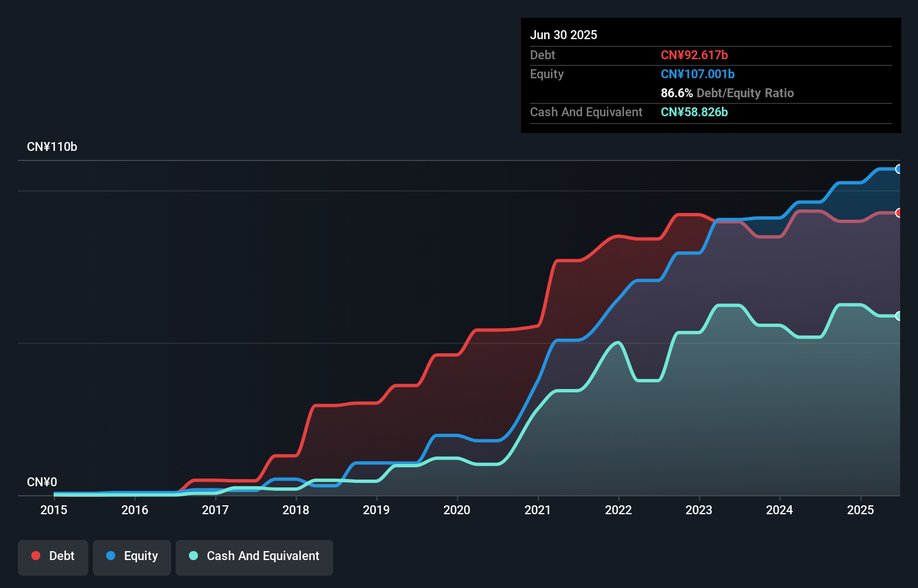Expand the Equity row in the tooltip
This screenshot has width=918, height=588.
click(x=547, y=74)
